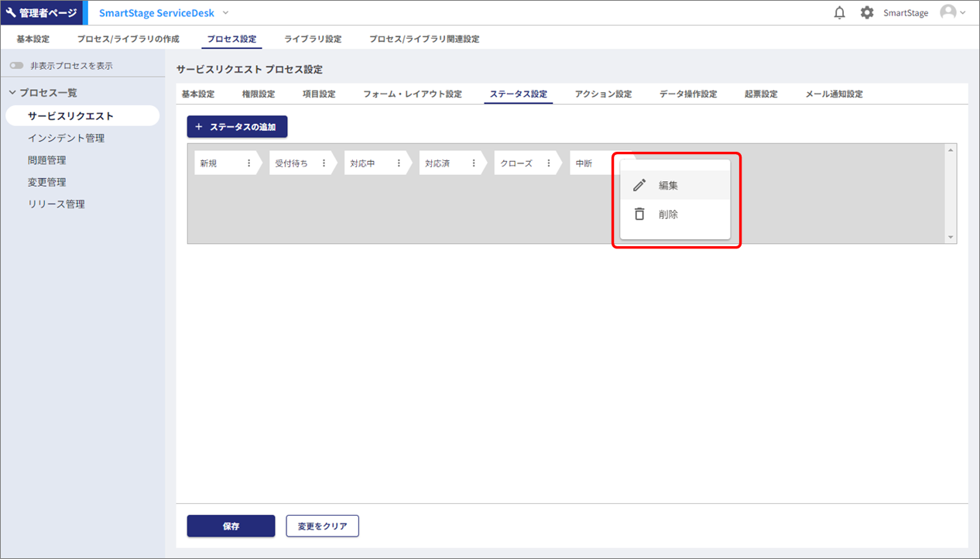The image size is (980, 559).
Task: Open the three-dot menu for 対応済 status
Action: coord(474,163)
